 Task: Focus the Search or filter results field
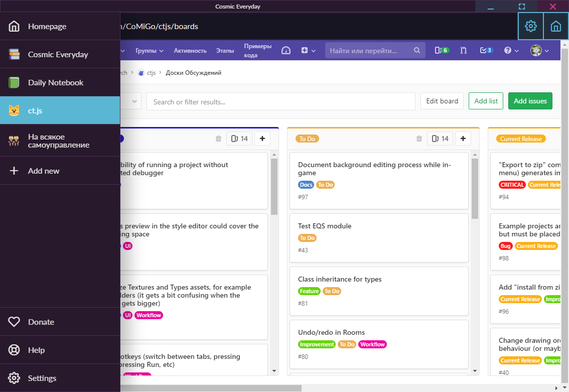tap(281, 101)
